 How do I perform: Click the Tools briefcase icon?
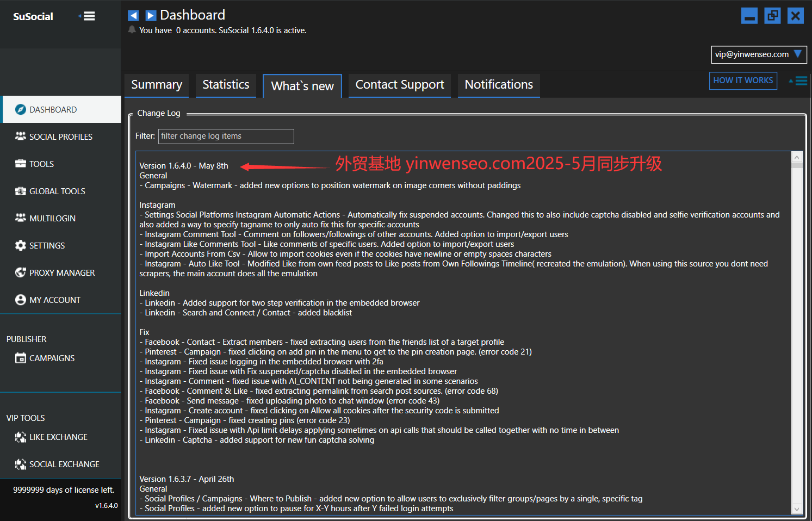(21, 164)
